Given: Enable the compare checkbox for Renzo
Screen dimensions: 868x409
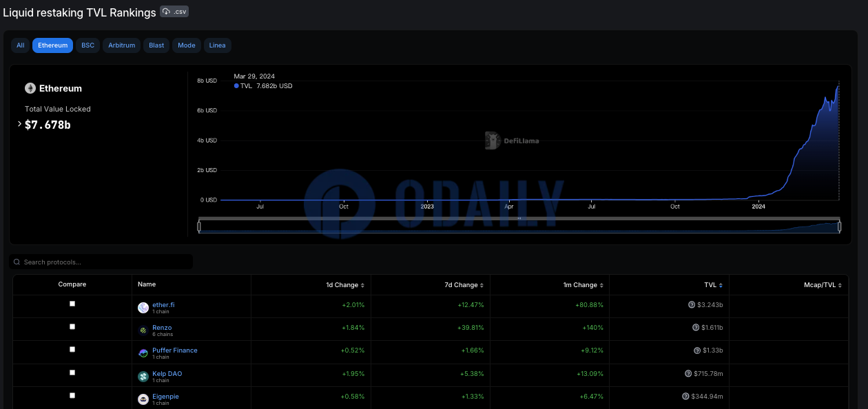Looking at the screenshot, I should (x=72, y=326).
